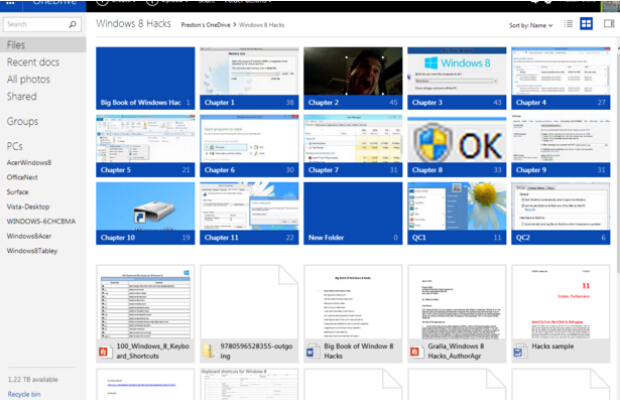This screenshot has height=400, width=620.
Task: Open the Chapter 10 folder tile
Action: [145, 213]
